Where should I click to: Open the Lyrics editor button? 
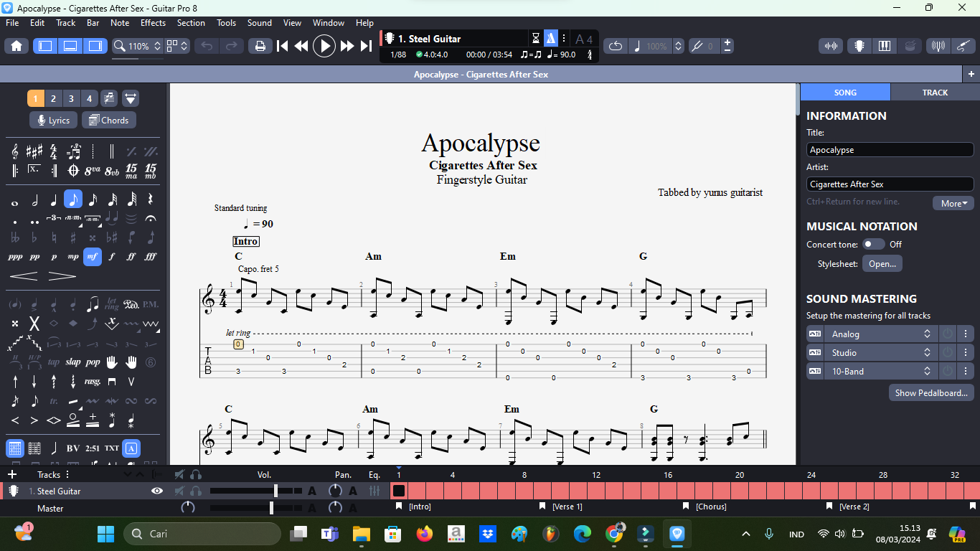[53, 121]
